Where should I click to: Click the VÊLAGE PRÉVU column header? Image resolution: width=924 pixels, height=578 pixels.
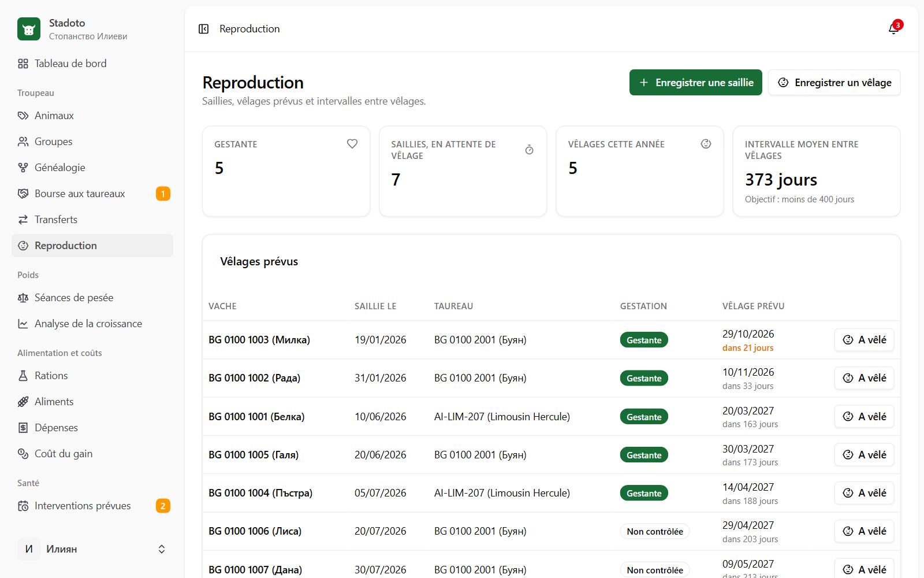(x=753, y=306)
